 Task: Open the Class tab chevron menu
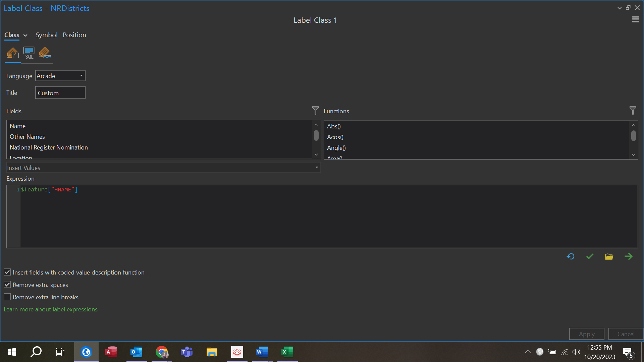point(25,35)
